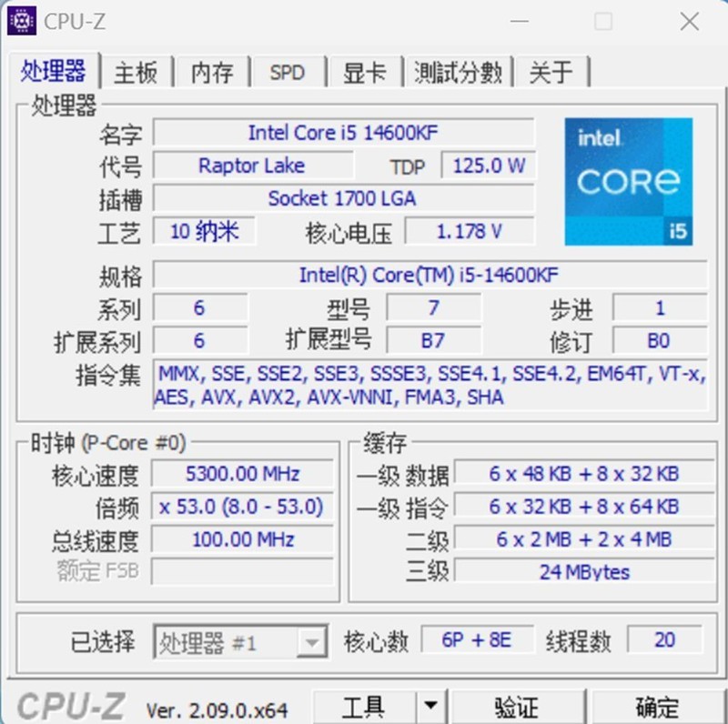Open the 显卡 tab
Image resolution: width=728 pixels, height=724 pixels.
pyautogui.click(x=363, y=73)
